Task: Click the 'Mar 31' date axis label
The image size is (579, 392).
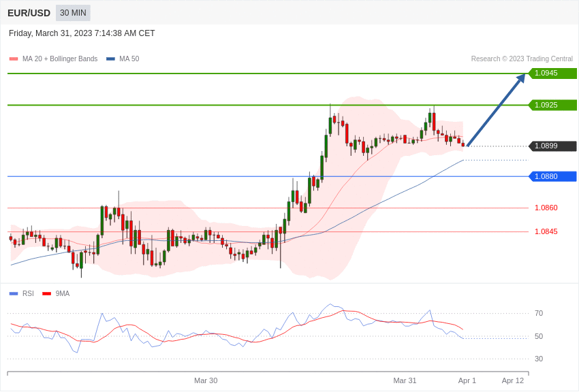Action: [x=405, y=380]
